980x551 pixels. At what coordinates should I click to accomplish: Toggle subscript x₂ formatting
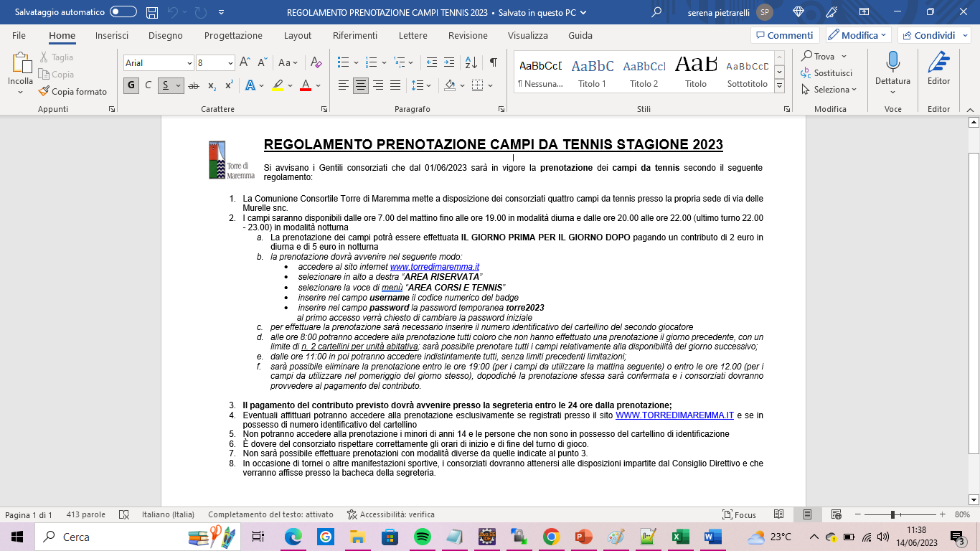212,85
